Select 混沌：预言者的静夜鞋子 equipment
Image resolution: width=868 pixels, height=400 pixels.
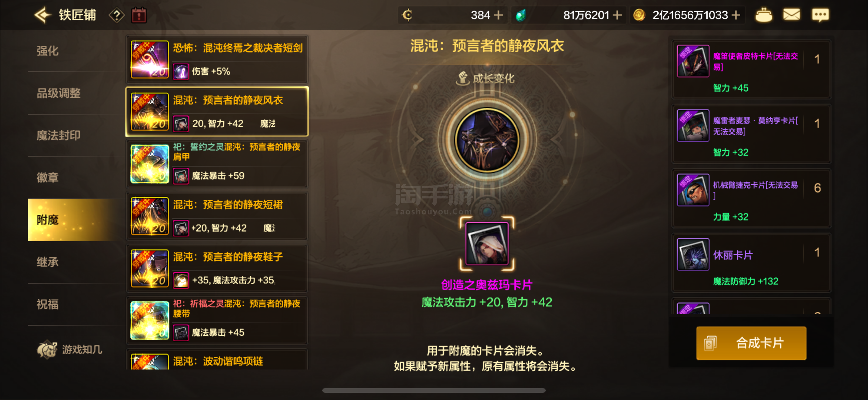click(217, 268)
